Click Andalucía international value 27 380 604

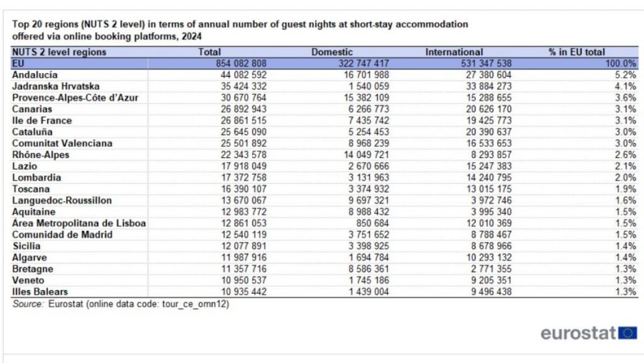489,75
